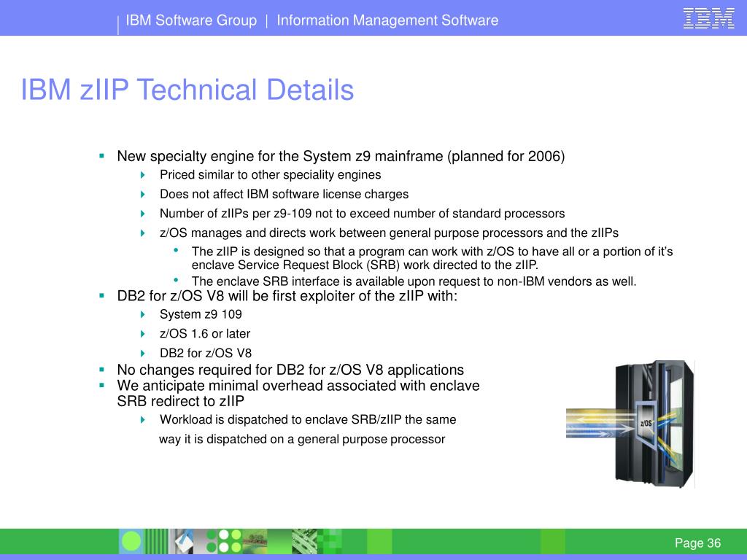Click 'z/OS manages and directs work' line
The width and height of the screenshot is (747, 560).
point(389,233)
